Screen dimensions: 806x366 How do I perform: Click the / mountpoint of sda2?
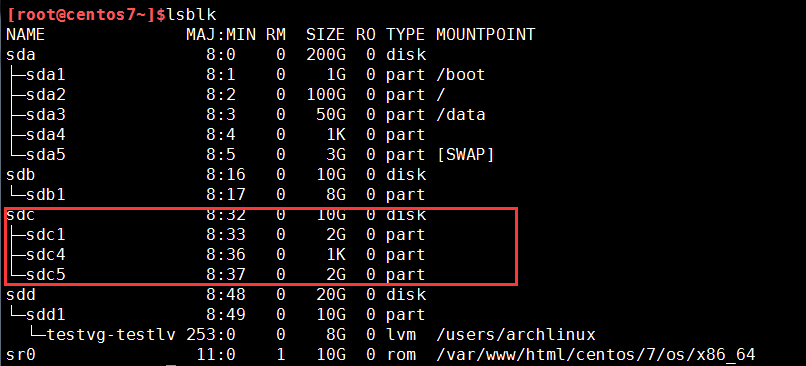click(x=441, y=95)
